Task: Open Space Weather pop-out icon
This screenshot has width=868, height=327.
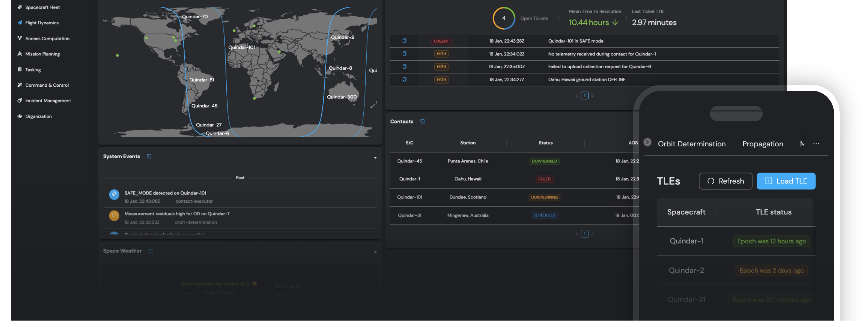Action: point(151,251)
